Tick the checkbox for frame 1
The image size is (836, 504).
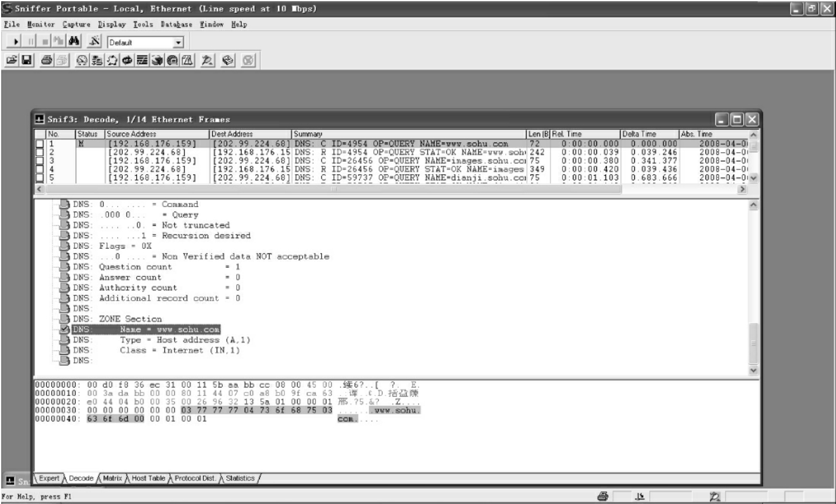tap(40, 144)
